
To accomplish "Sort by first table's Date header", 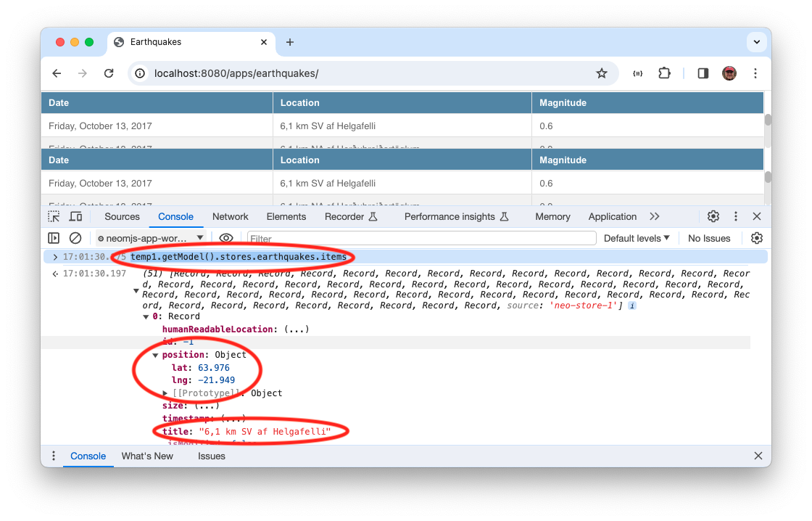I will click(157, 102).
